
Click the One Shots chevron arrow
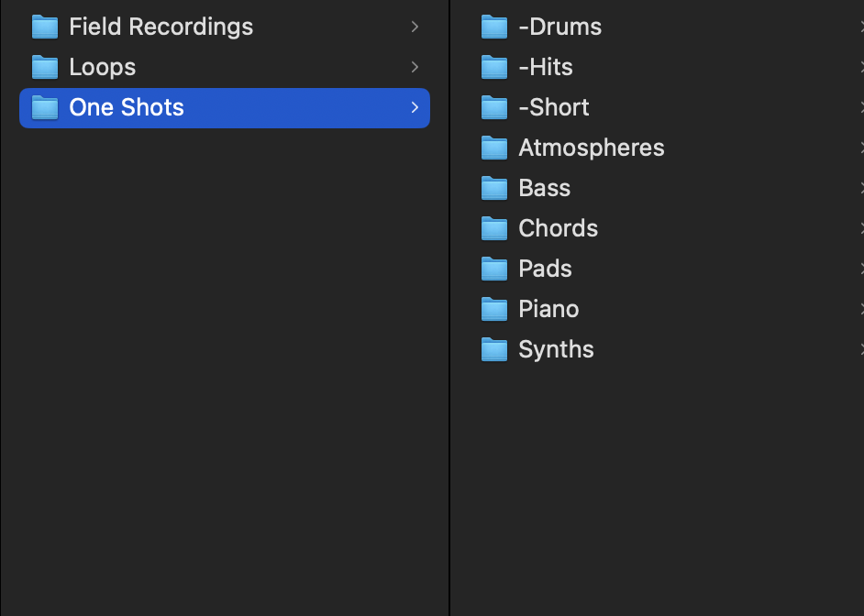click(x=415, y=108)
